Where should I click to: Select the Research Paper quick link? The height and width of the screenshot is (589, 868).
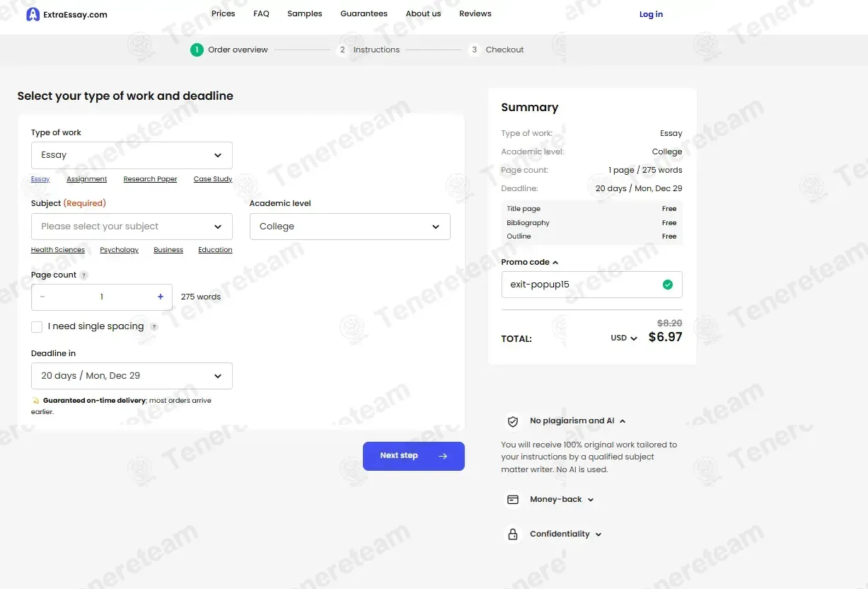(150, 179)
